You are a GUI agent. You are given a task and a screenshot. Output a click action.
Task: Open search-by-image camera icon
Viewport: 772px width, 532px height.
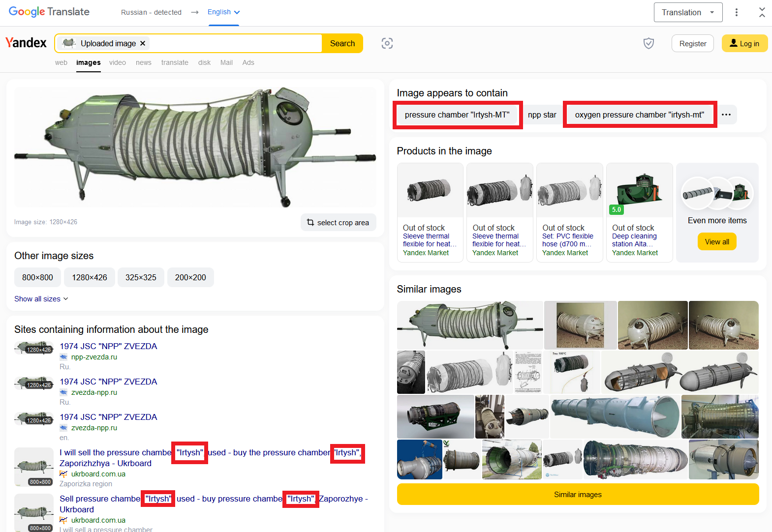[x=387, y=43]
